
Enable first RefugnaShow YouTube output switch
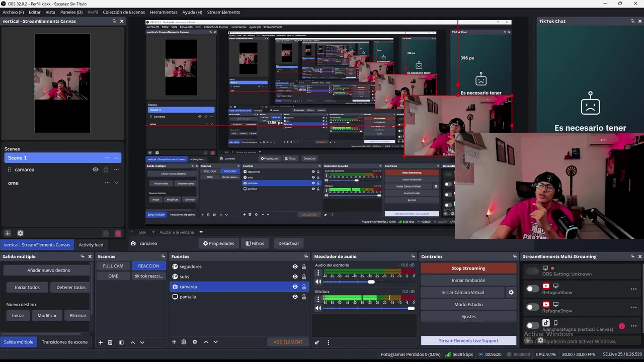click(x=532, y=289)
